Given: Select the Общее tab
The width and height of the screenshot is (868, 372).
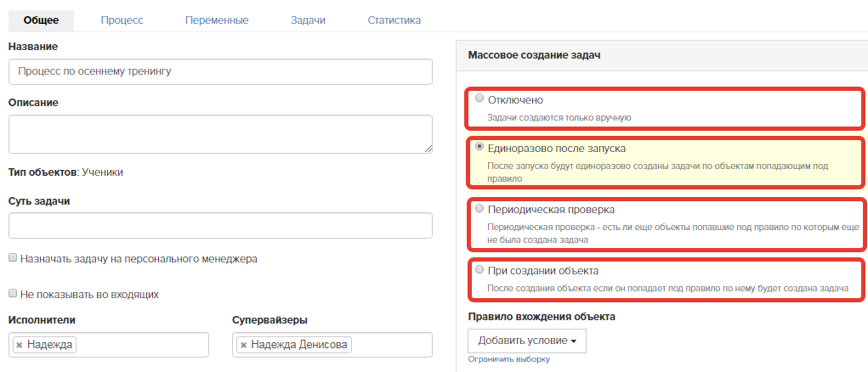Looking at the screenshot, I should pos(41,20).
